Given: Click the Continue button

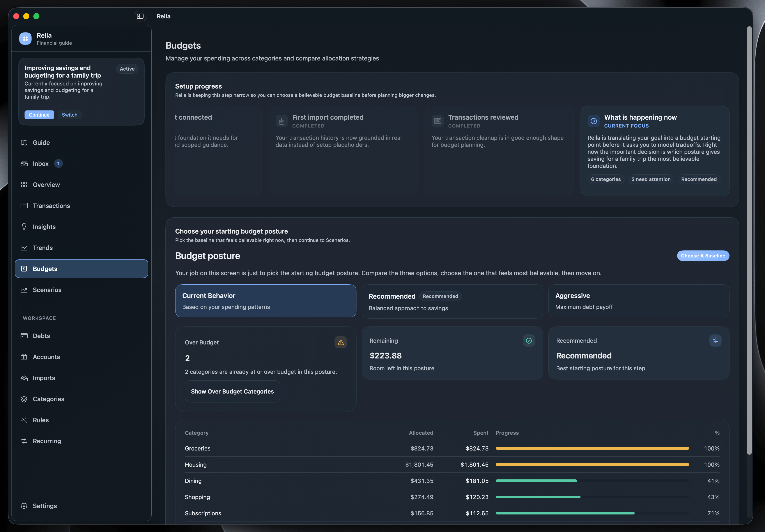Looking at the screenshot, I should [x=39, y=115].
